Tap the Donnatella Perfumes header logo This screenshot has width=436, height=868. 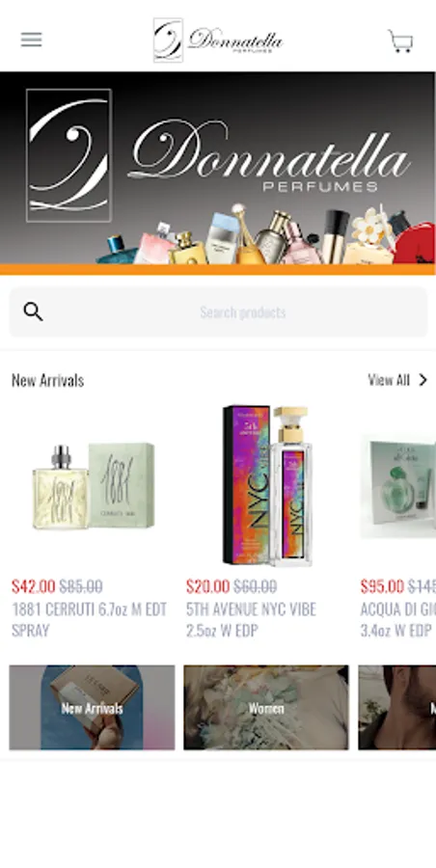pyautogui.click(x=218, y=40)
